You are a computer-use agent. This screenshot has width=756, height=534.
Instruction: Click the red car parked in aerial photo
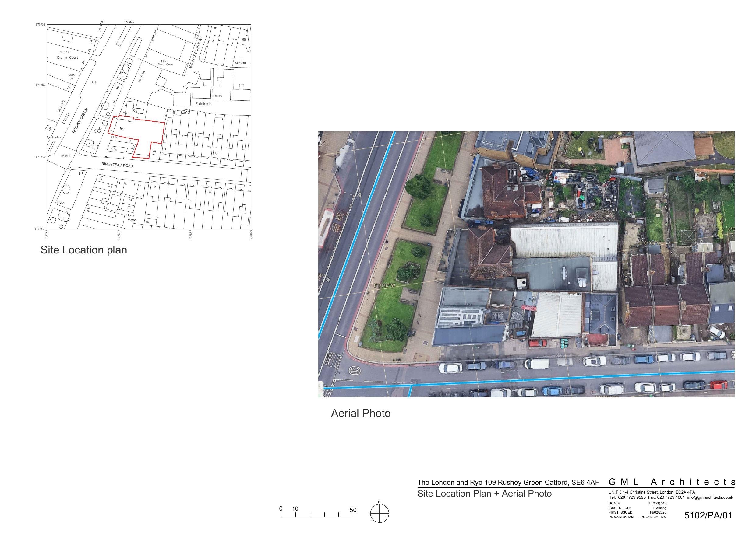pos(718,384)
